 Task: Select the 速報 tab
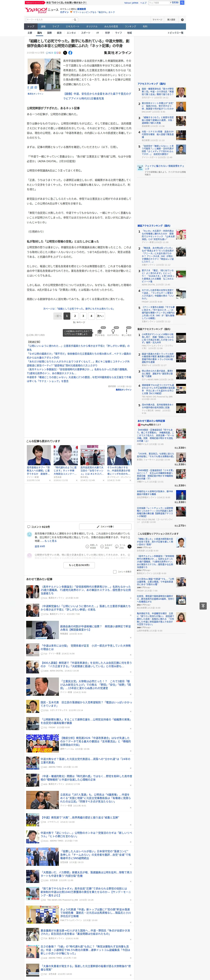point(43,27)
